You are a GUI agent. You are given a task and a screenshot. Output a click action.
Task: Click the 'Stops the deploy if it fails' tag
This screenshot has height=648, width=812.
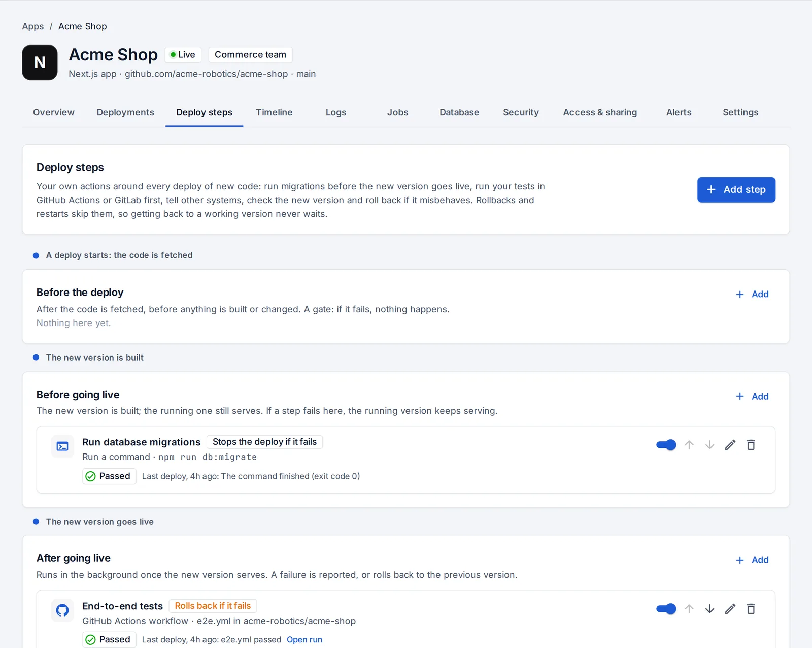point(264,442)
